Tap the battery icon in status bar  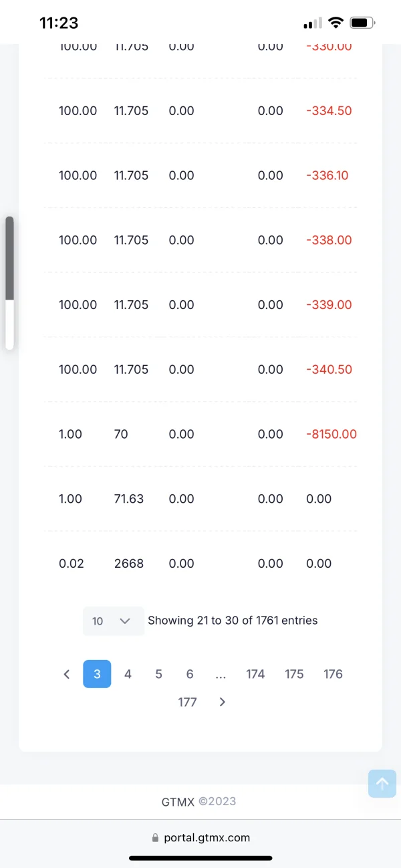362,23
